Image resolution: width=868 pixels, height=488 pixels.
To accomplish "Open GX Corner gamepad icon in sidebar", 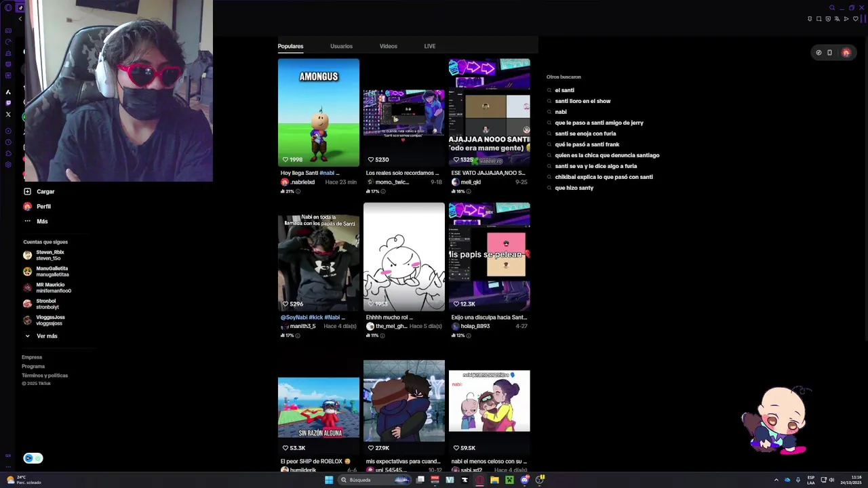I will [8, 30].
